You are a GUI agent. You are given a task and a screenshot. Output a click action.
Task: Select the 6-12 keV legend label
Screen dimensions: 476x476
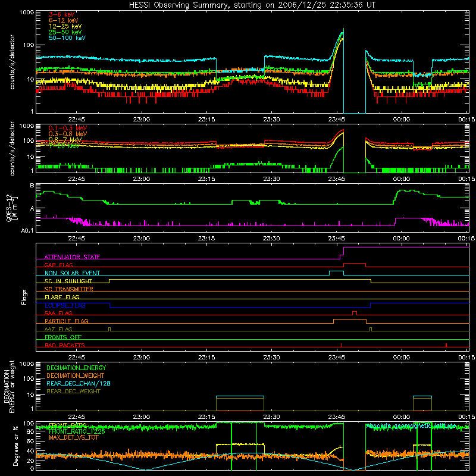64,20
